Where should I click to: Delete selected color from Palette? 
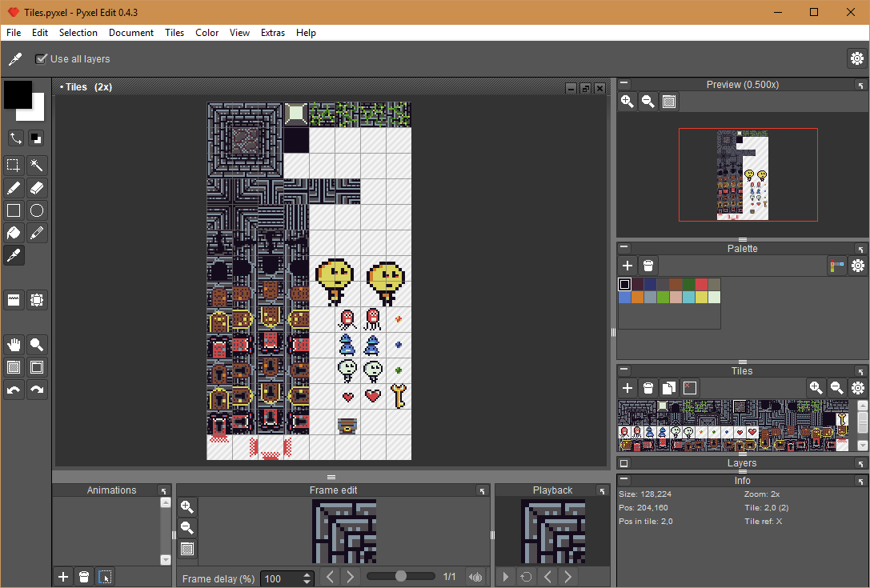tap(648, 266)
